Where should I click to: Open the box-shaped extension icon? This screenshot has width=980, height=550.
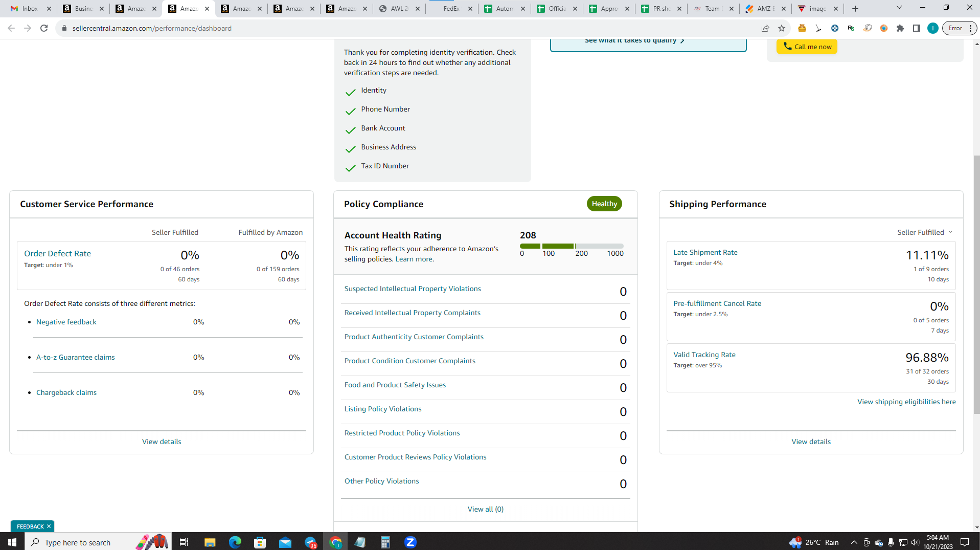click(868, 28)
